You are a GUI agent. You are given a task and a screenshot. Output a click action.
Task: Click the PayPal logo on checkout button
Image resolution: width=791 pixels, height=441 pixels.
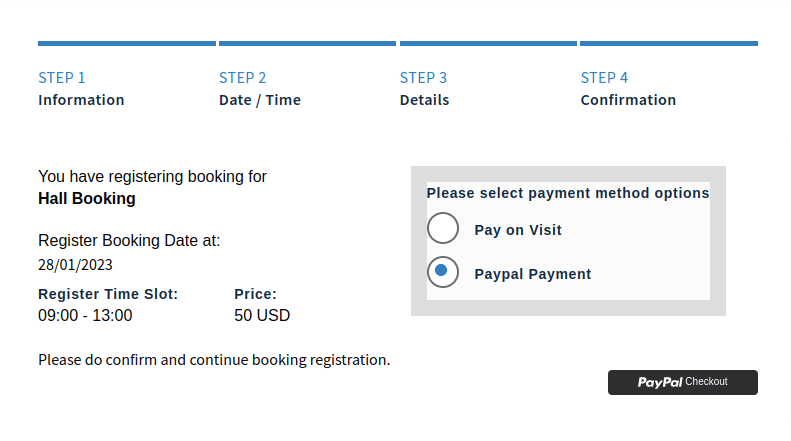click(660, 382)
